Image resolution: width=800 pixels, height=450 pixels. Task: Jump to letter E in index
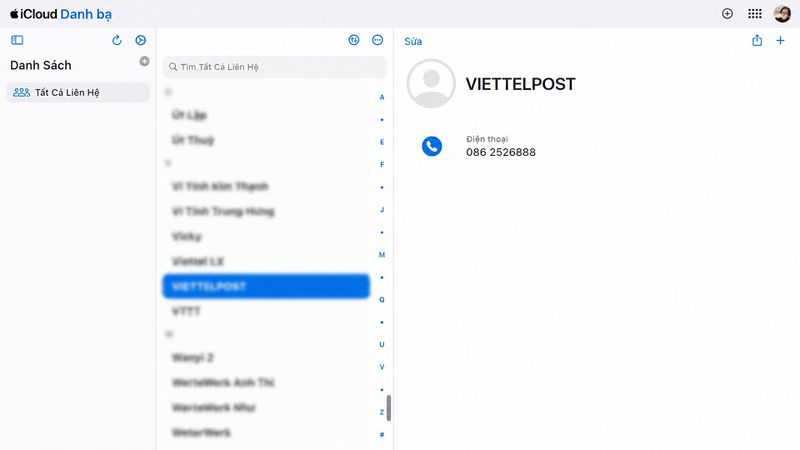pos(382,142)
